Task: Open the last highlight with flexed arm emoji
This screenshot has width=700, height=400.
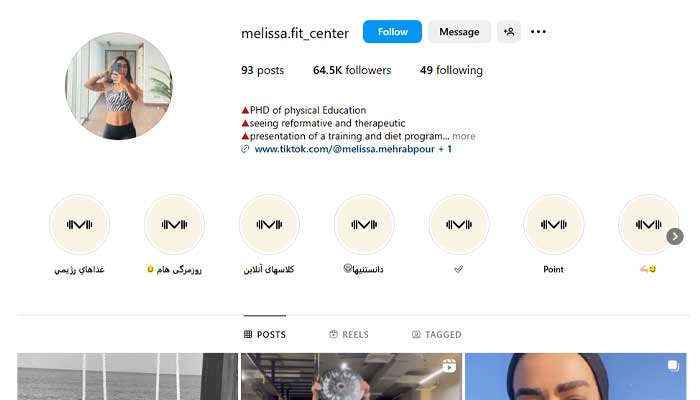Action: tap(647, 225)
